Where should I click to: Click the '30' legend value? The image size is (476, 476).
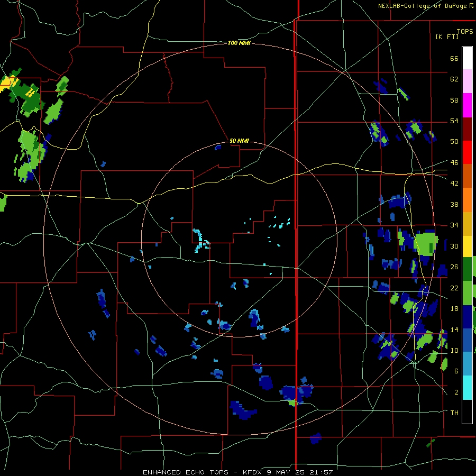pyautogui.click(x=454, y=246)
